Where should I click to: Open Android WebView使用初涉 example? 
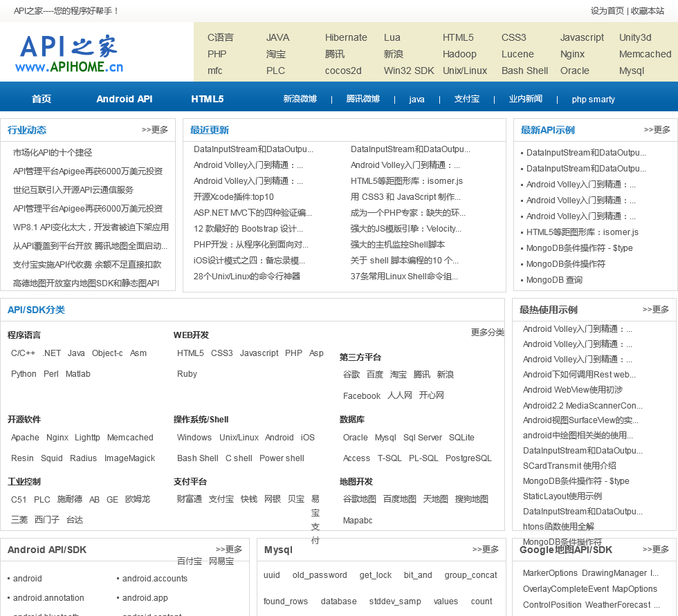(573, 390)
